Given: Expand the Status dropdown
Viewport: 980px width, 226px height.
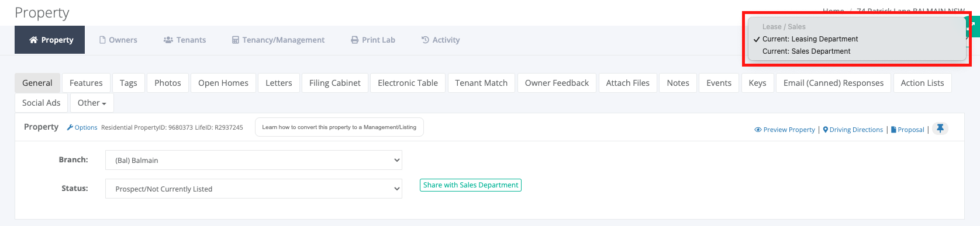Looking at the screenshot, I should point(254,189).
